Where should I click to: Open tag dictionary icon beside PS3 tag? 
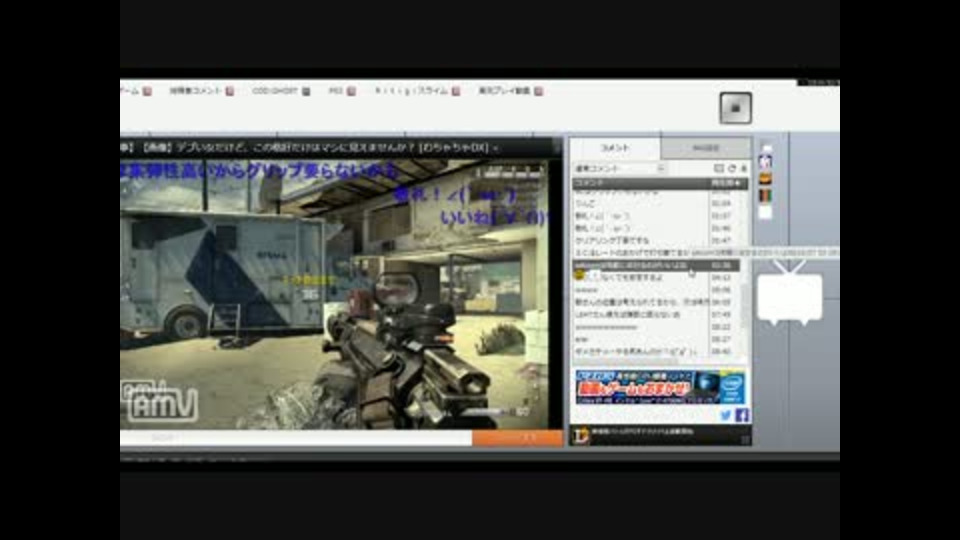point(351,91)
